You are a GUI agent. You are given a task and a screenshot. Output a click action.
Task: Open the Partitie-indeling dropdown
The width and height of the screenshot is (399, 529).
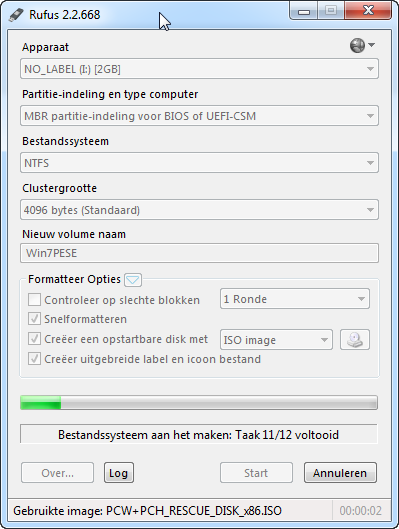click(x=199, y=116)
